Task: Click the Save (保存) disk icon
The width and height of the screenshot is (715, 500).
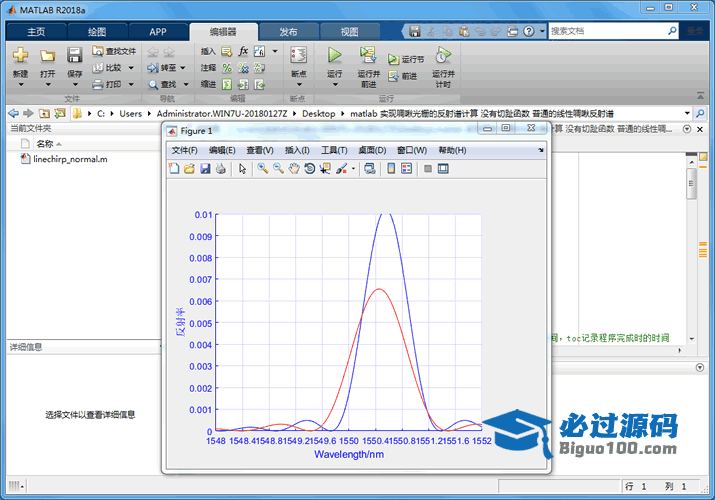Action: coord(74,56)
